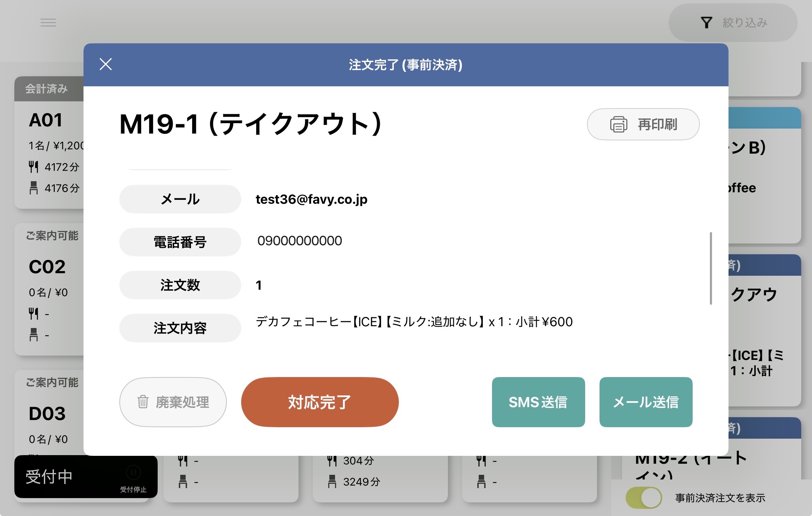Click the trash can icon for 廃棄処理
812x516 pixels.
(143, 402)
